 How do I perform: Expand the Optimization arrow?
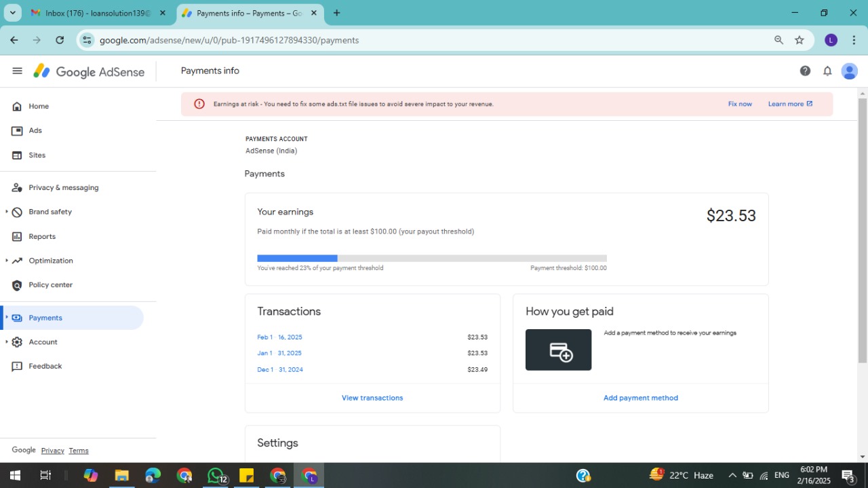click(x=7, y=261)
